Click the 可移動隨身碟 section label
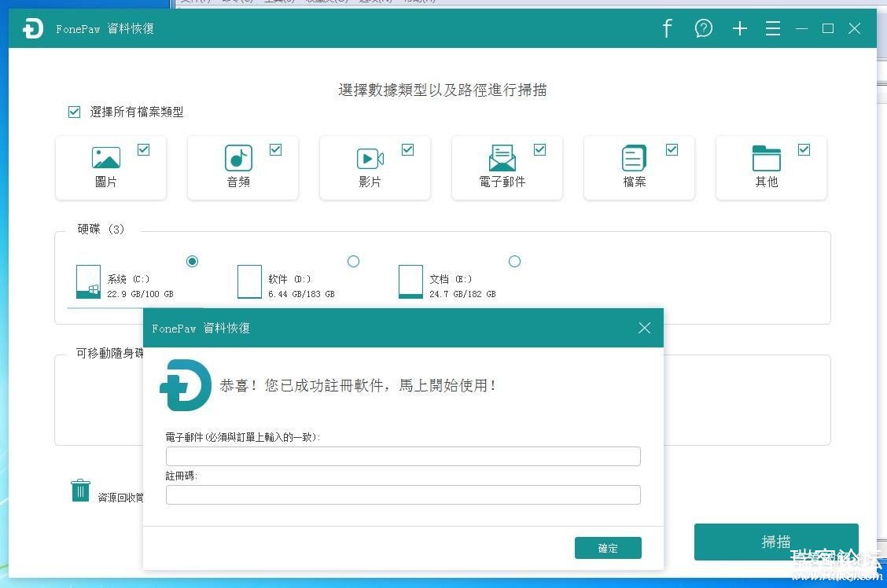 pos(110,354)
